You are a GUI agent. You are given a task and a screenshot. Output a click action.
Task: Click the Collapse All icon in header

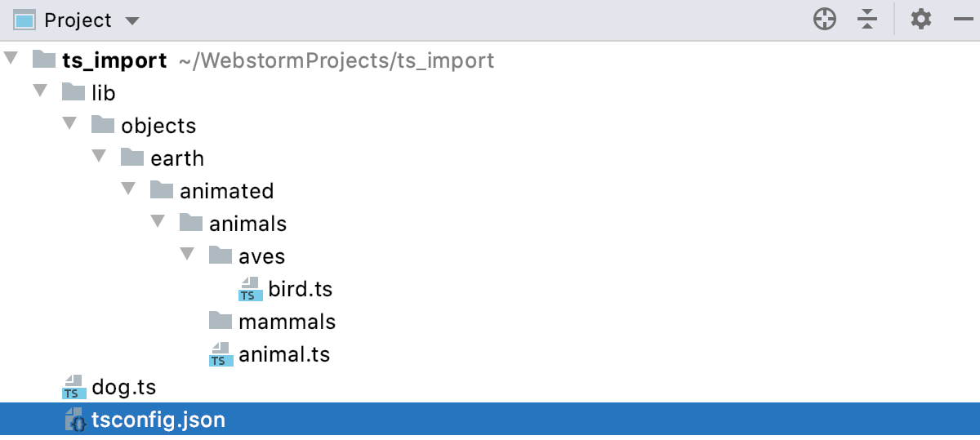867,20
